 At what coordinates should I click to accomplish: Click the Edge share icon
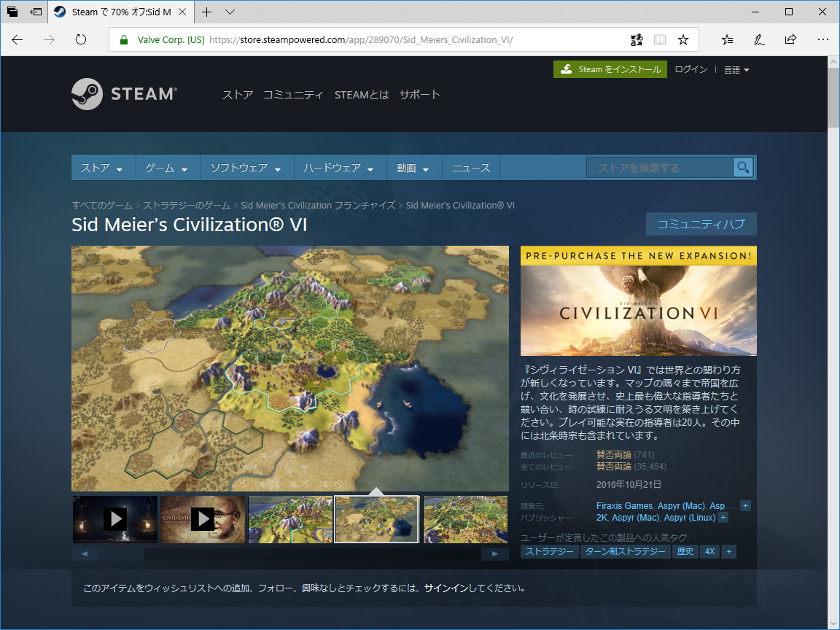point(790,39)
